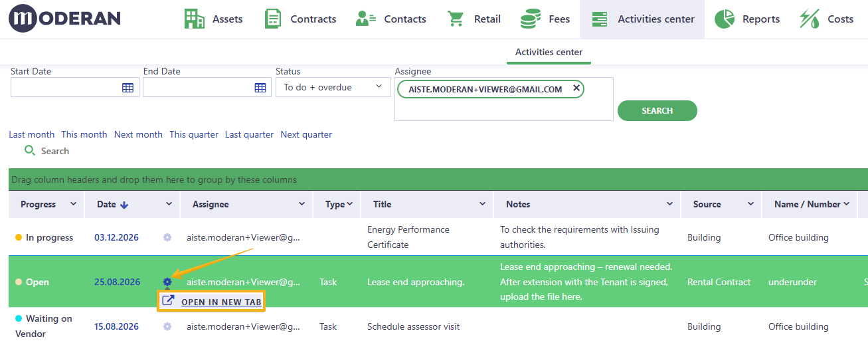Click the green SEARCH button
868x341 pixels.
pyautogui.click(x=657, y=111)
